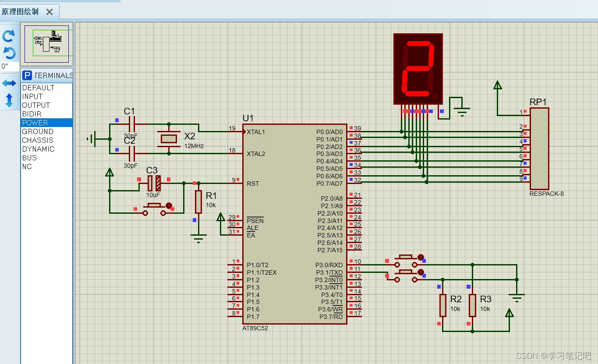
Task: Select resistor R3 symbol
Action: coord(472,305)
